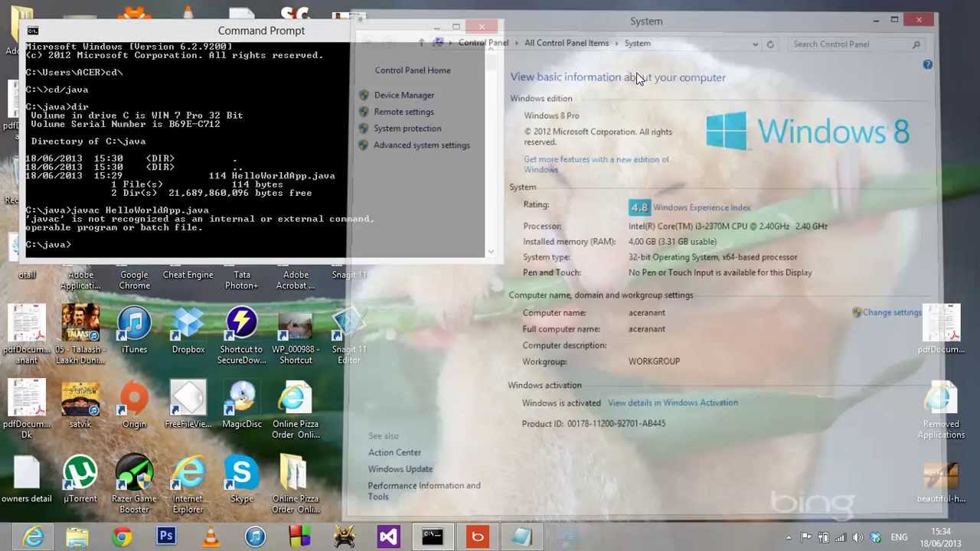Open the Windows Experience Index link
The height and width of the screenshot is (551, 980).
tap(702, 207)
